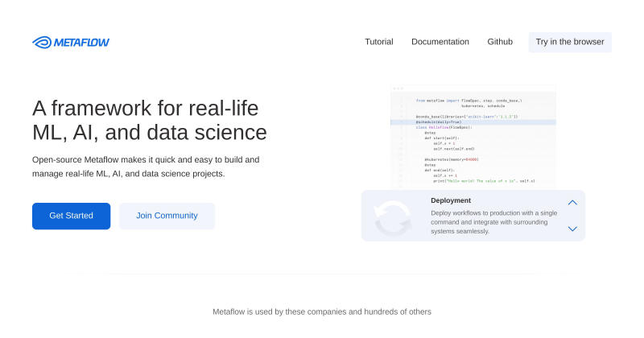Click the code sample preview image
The height and width of the screenshot is (338, 644).
pos(473,137)
